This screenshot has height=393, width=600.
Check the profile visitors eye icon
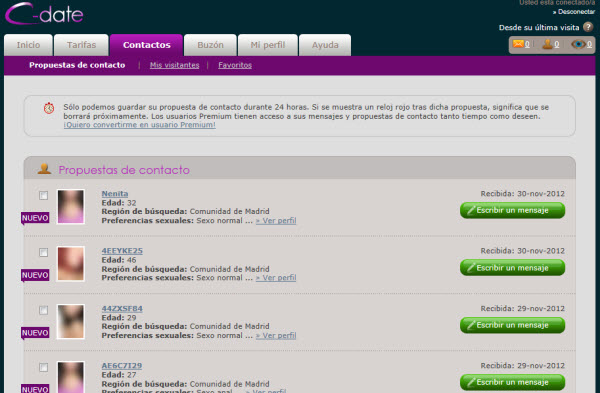click(579, 44)
